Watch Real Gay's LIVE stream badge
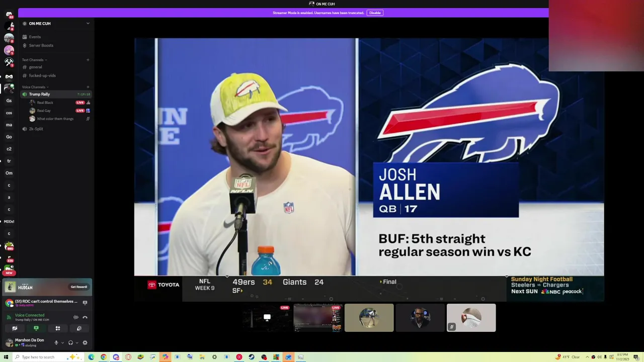The width and height of the screenshot is (644, 362). tap(79, 111)
